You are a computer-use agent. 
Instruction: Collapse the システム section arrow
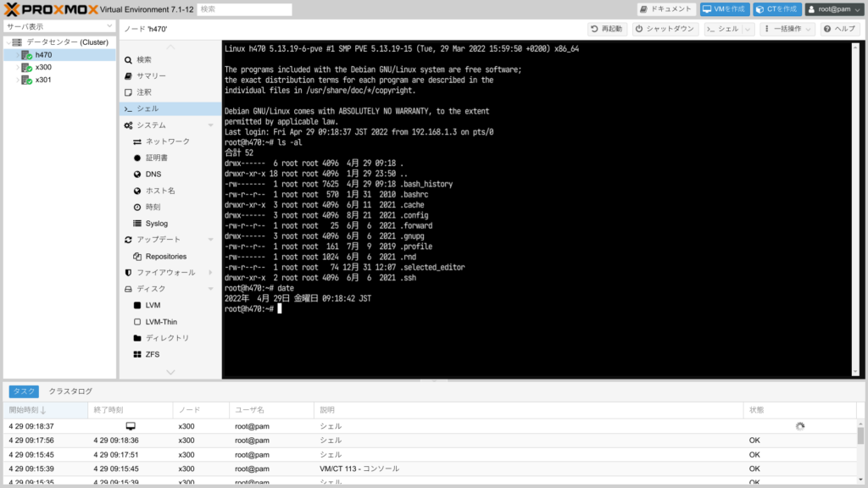pyautogui.click(x=211, y=125)
